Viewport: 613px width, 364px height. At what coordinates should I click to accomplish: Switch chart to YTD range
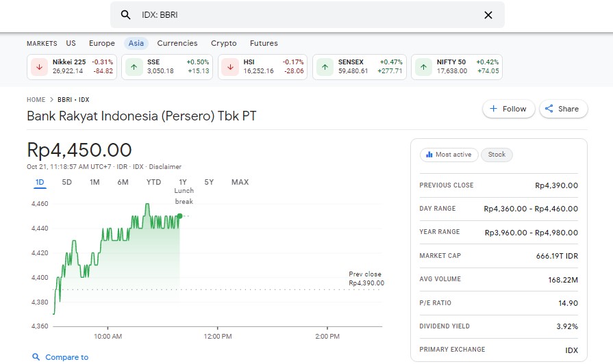point(153,183)
